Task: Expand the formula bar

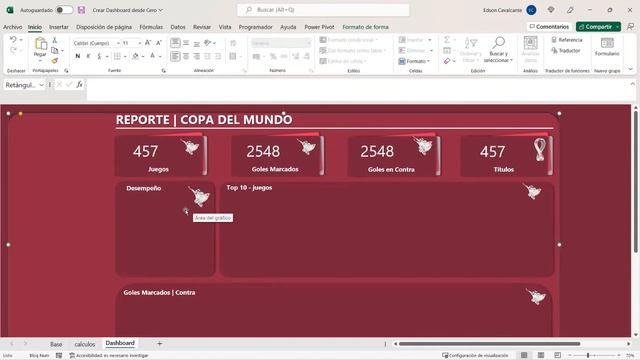Action: pyautogui.click(x=632, y=84)
